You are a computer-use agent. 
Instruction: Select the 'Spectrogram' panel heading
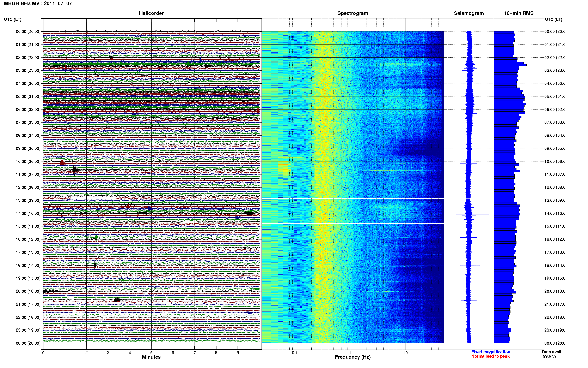353,13
